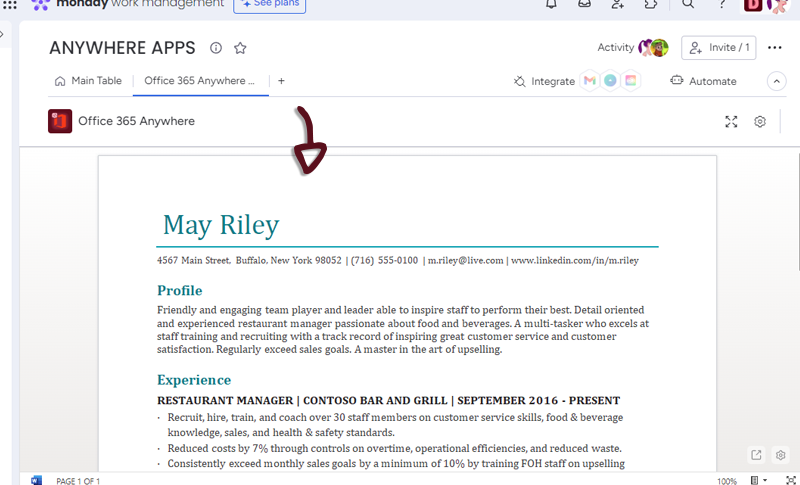Open the Gmail integration icon
This screenshot has width=800, height=485.
(590, 81)
